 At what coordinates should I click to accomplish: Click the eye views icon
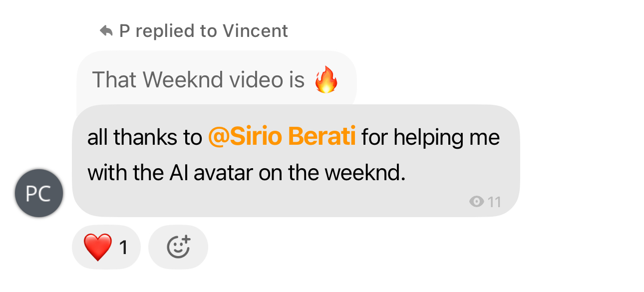(x=477, y=202)
